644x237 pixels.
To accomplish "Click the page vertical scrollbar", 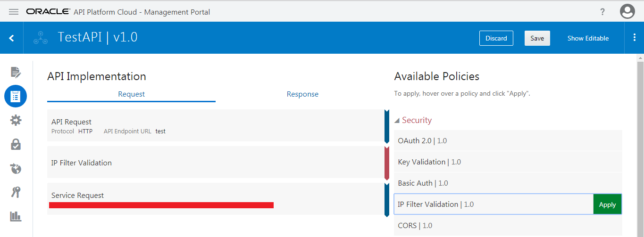I will pyautogui.click(x=640, y=148).
